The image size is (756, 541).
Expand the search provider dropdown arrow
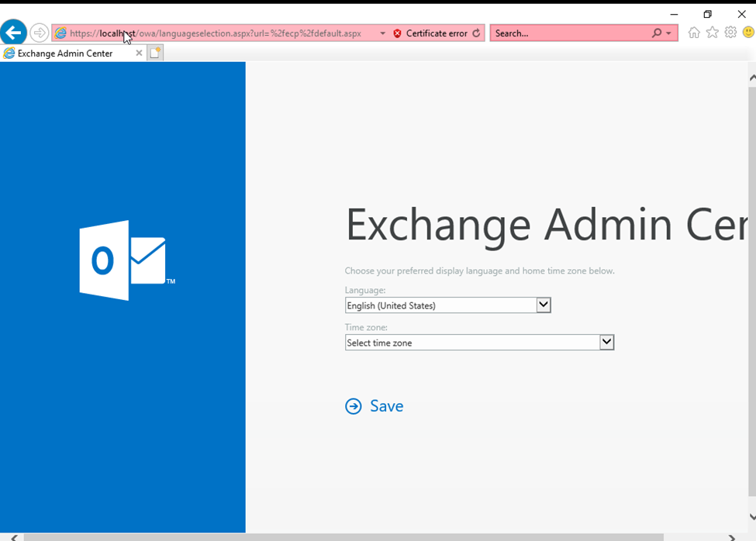pyautogui.click(x=668, y=33)
